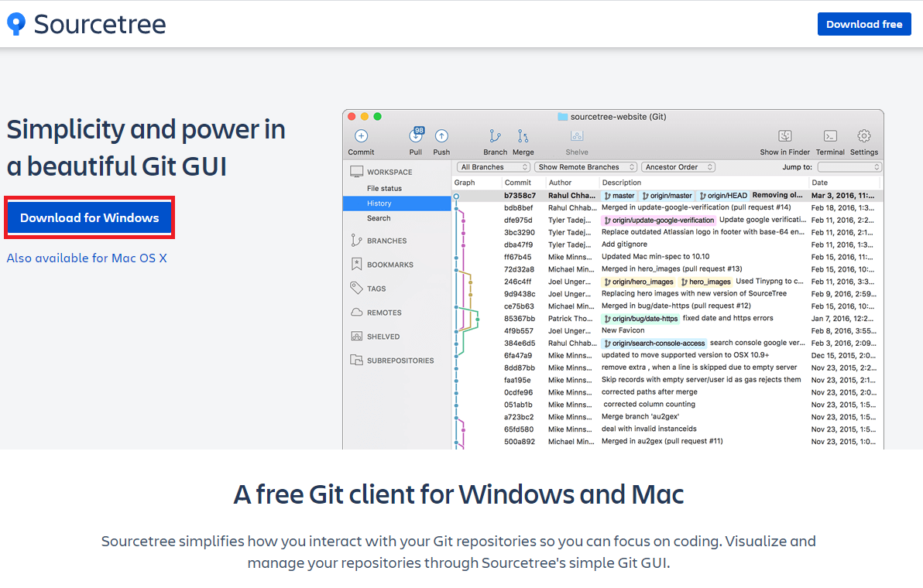
Task: Select commit bdb8bef hash
Action: point(518,208)
